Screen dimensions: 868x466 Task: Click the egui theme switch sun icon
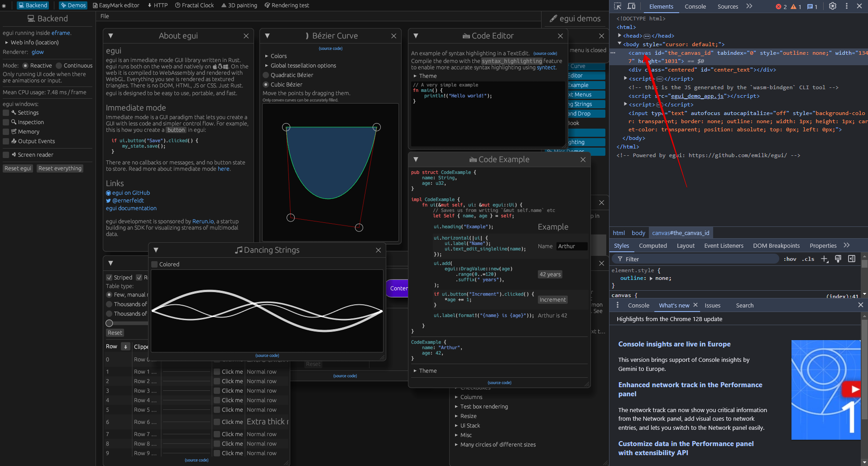(x=4, y=6)
